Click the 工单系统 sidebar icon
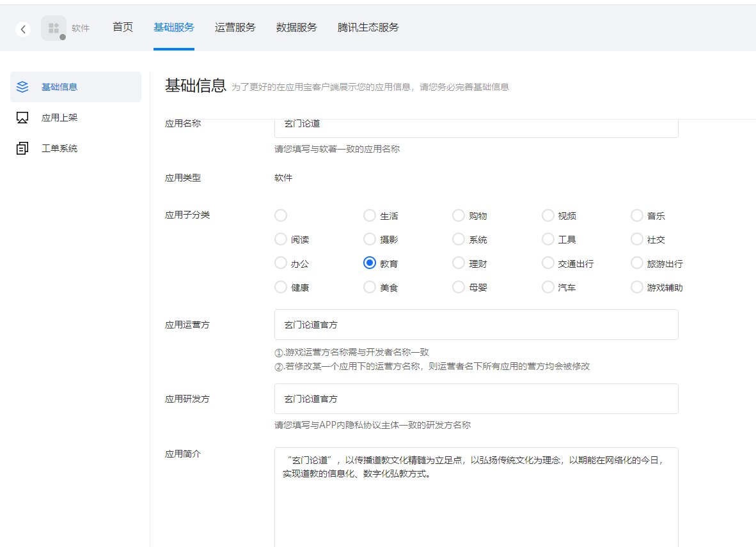756x547 pixels. click(22, 148)
